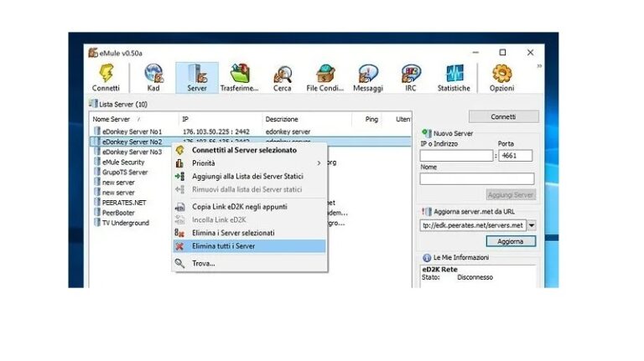644x361 pixels.
Task: Click the eMule title bar icon
Action: pos(93,53)
